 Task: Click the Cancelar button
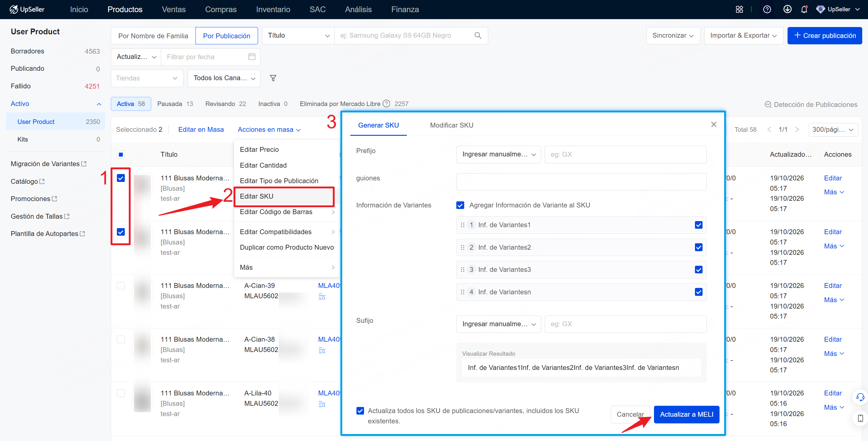click(x=630, y=414)
